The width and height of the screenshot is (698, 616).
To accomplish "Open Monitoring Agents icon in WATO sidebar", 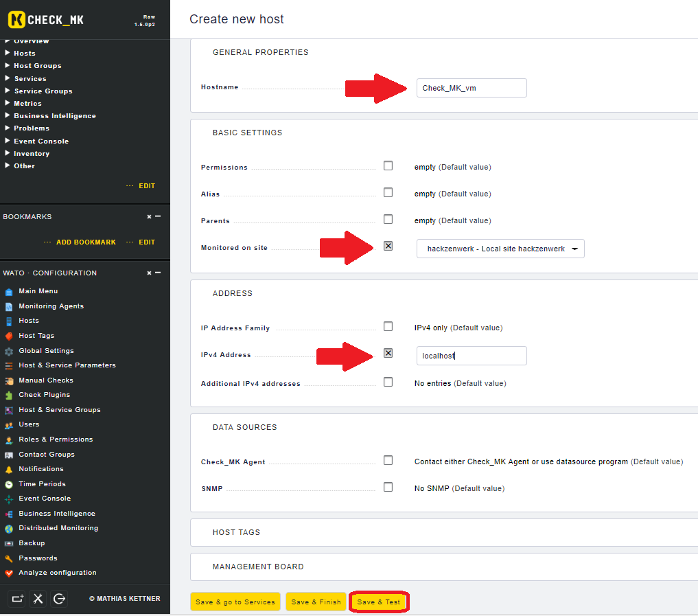I will (9, 306).
